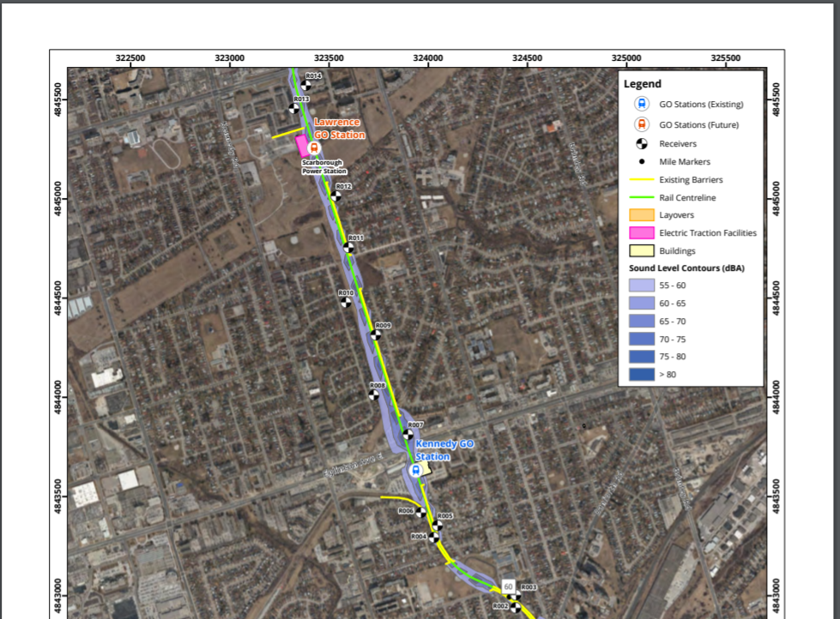Viewport: 840px width, 619px height.
Task: Select receiver marker R014 on the map
Action: click(305, 85)
